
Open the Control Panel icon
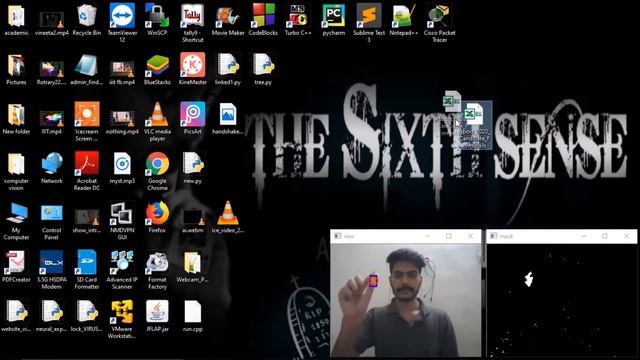point(51,221)
